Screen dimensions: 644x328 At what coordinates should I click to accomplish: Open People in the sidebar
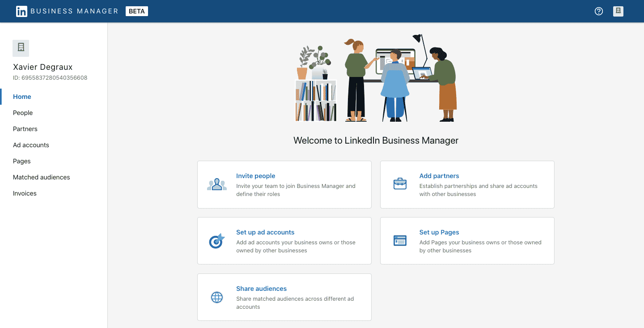23,113
